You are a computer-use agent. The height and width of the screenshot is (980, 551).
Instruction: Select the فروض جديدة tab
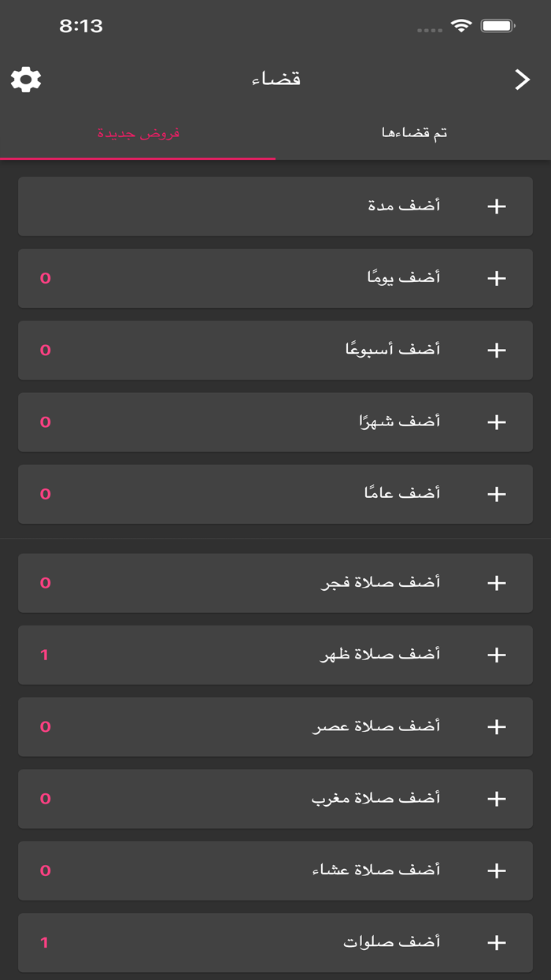pyautogui.click(x=138, y=132)
